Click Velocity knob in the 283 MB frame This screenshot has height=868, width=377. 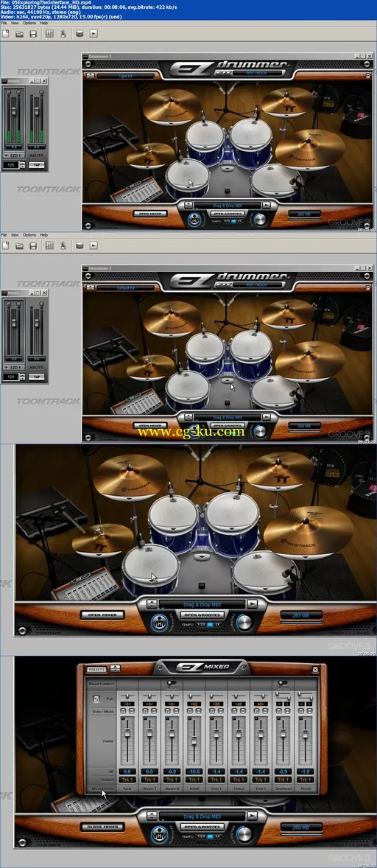coord(244,623)
